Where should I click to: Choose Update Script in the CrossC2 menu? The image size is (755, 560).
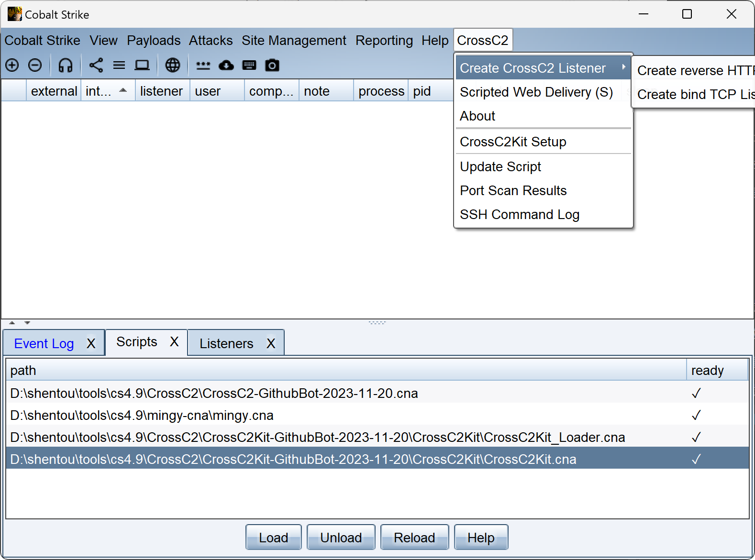(543, 166)
